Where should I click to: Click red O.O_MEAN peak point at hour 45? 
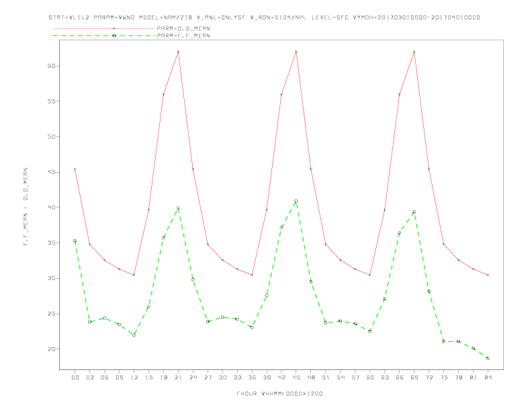click(296, 52)
